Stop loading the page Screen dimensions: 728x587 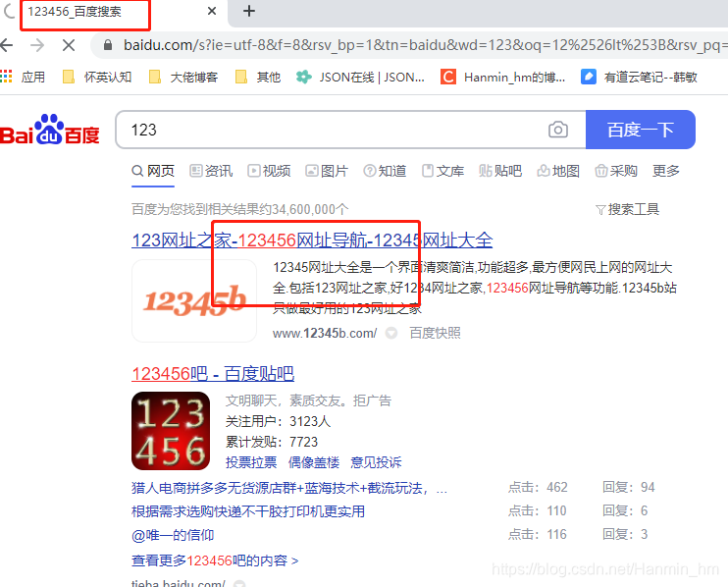(69, 45)
